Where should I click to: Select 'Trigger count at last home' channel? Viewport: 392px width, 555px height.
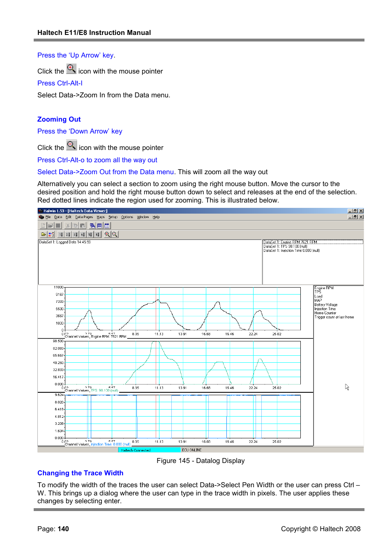click(x=334, y=317)
